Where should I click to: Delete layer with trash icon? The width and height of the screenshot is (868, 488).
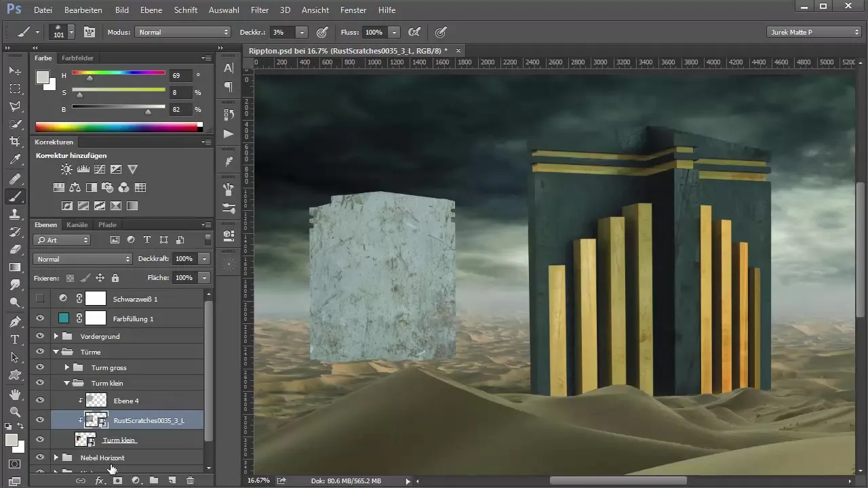pyautogui.click(x=190, y=480)
